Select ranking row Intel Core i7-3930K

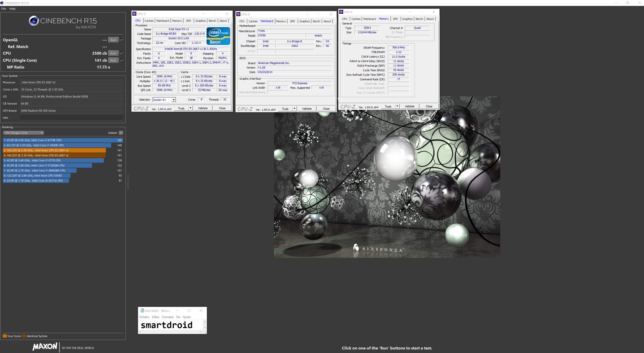(63, 145)
